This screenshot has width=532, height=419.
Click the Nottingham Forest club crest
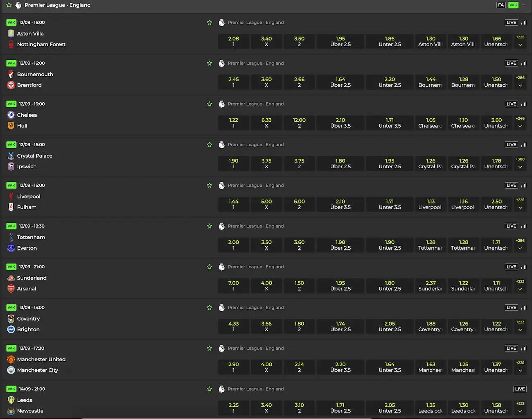11,44
